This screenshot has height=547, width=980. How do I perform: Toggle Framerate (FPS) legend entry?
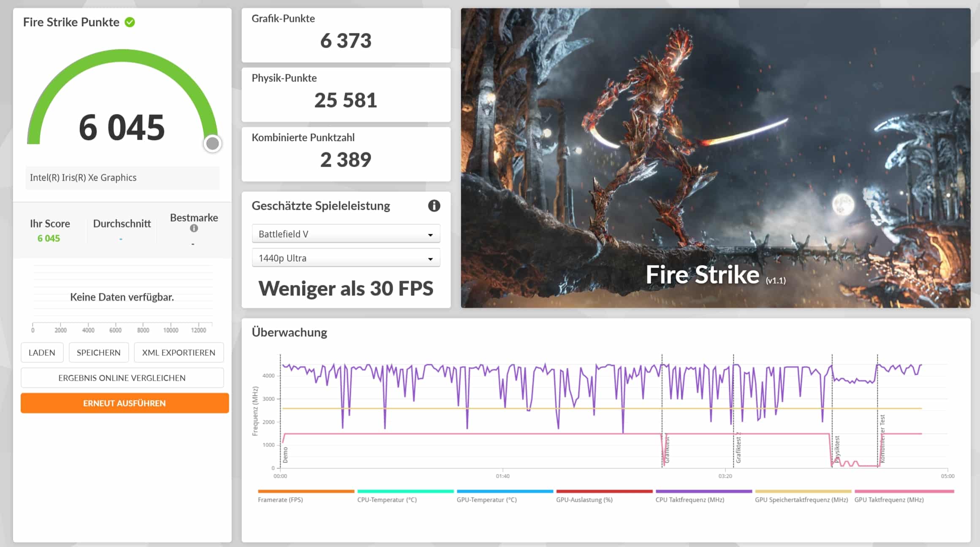[x=280, y=500]
